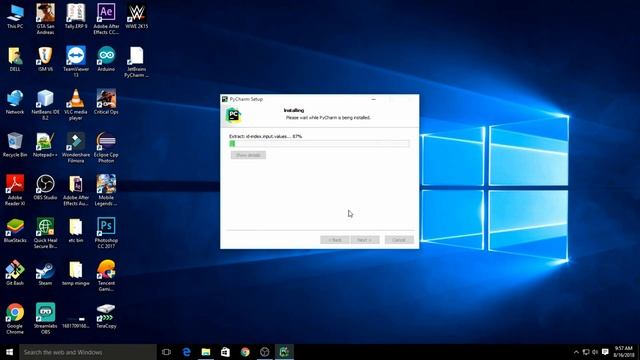The width and height of the screenshot is (640, 360).
Task: Select Notepad++ desktop shortcut
Action: tap(45, 145)
